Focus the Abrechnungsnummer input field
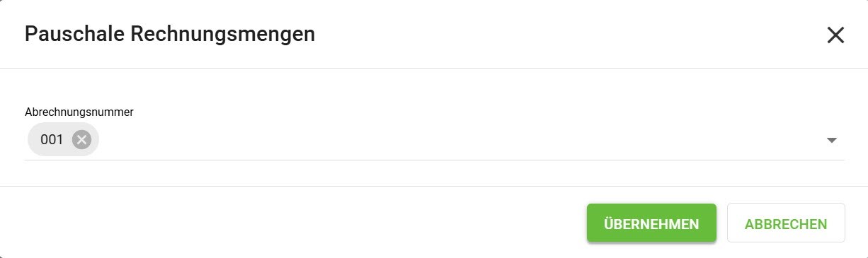 point(434,140)
